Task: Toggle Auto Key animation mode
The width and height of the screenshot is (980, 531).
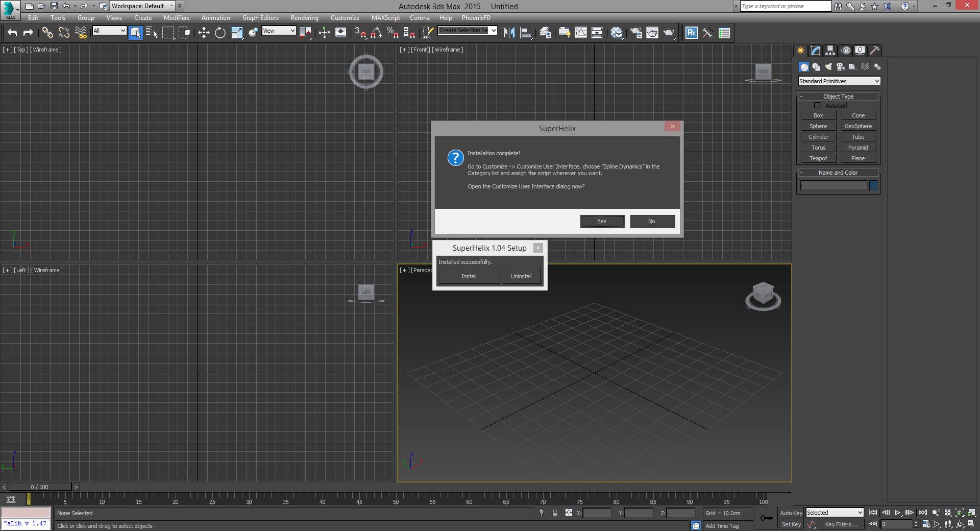Action: 791,513
